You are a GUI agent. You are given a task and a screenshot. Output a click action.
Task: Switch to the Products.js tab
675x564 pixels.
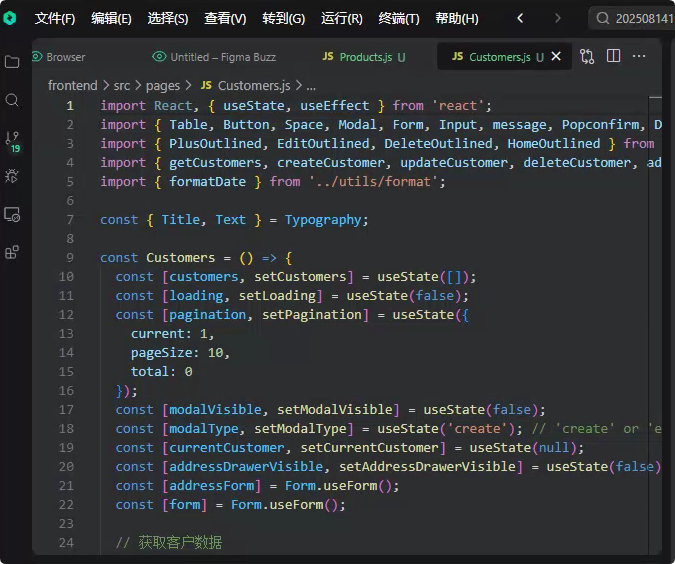364,57
